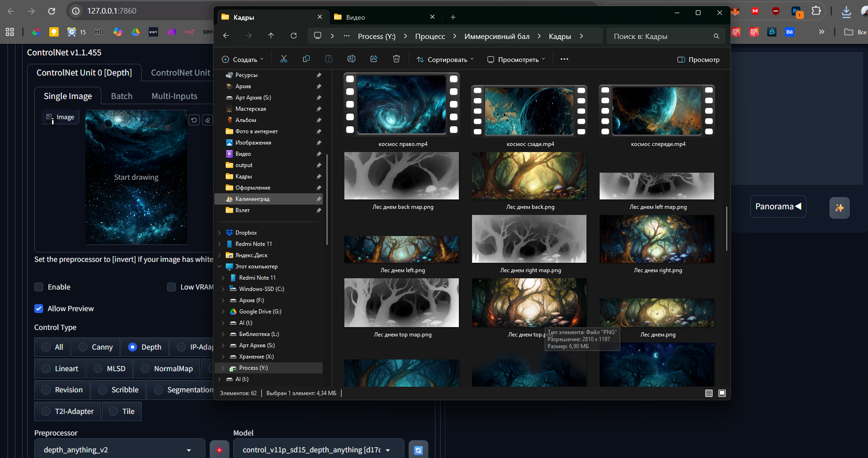Open the Создать new item dropdown
The image size is (868, 458).
pyautogui.click(x=243, y=60)
